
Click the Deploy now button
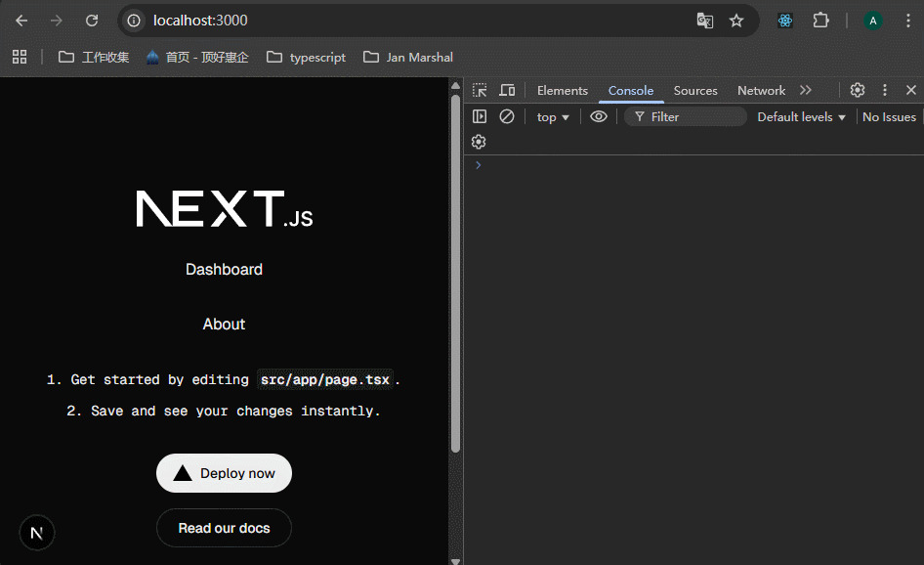(224, 473)
